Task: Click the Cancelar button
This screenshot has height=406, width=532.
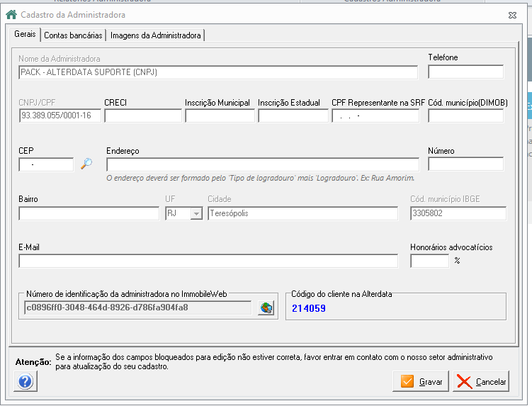Action: (x=481, y=382)
